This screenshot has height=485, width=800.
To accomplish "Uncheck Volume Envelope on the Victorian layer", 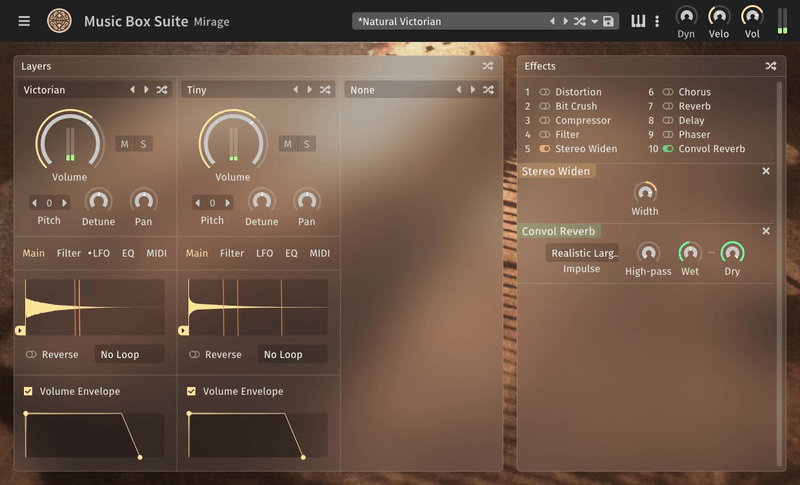I will tap(28, 391).
